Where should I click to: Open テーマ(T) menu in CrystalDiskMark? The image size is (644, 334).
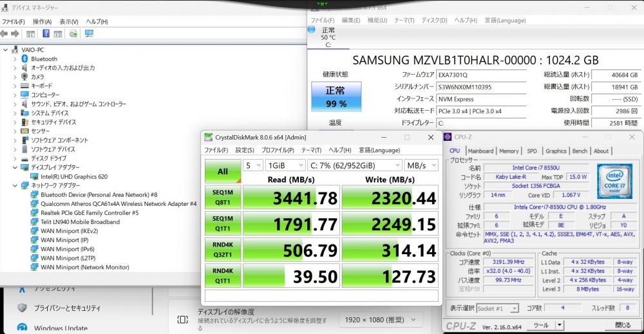pos(311,150)
